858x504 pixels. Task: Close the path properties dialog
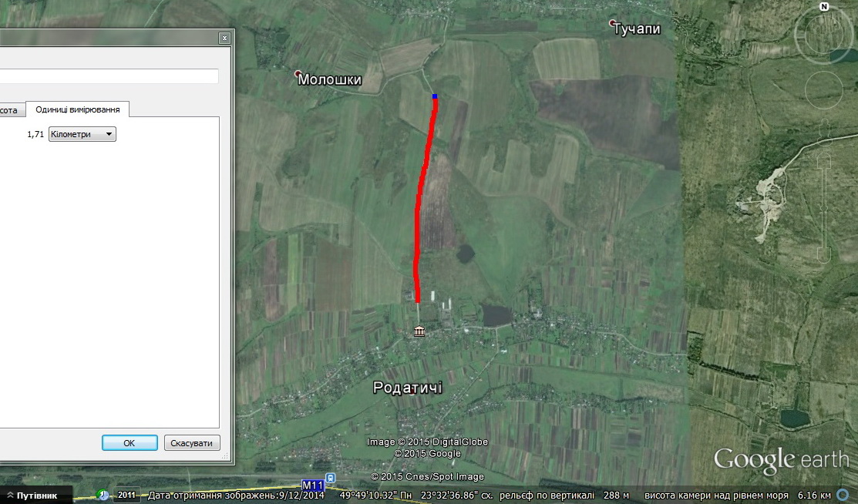(224, 38)
